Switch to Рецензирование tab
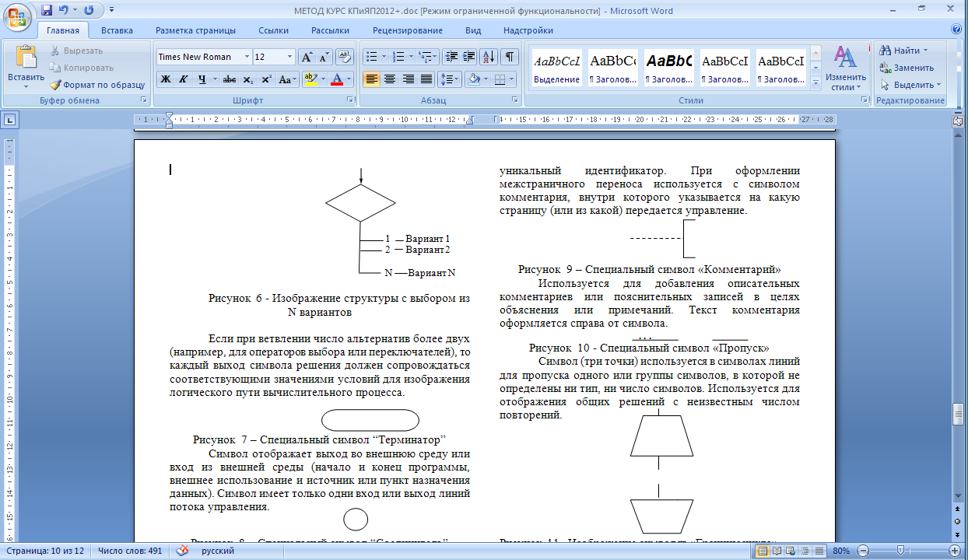The image size is (968, 560). coord(407,30)
